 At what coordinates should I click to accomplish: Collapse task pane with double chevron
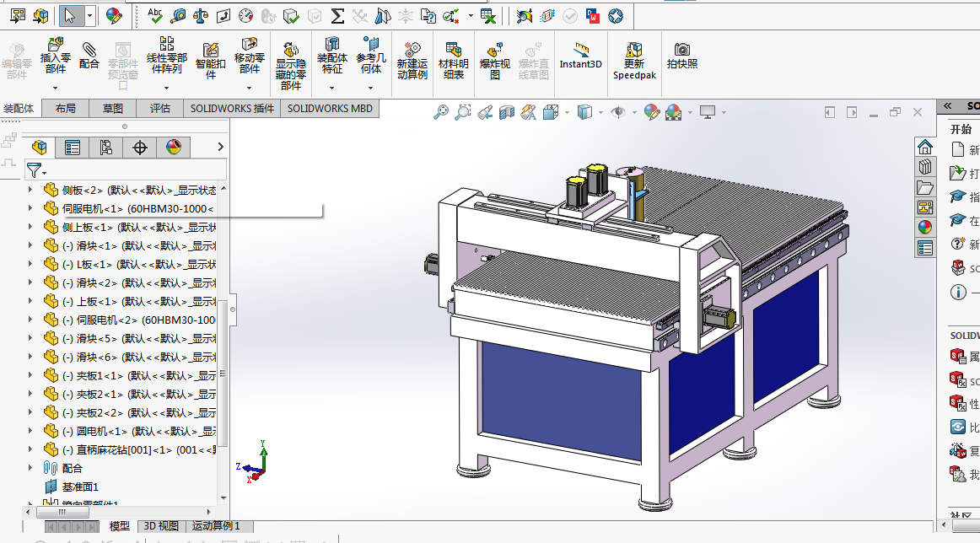(x=947, y=105)
